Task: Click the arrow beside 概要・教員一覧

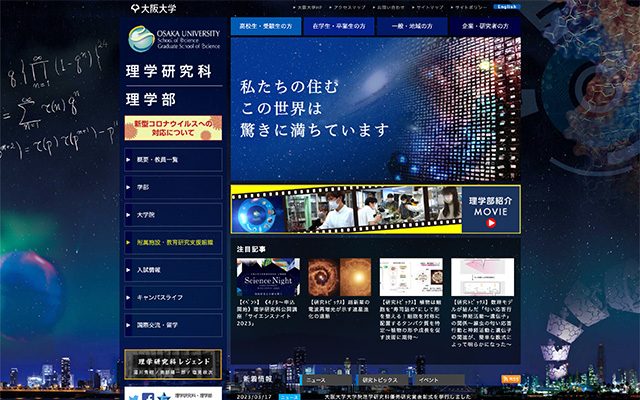Action: (129, 160)
